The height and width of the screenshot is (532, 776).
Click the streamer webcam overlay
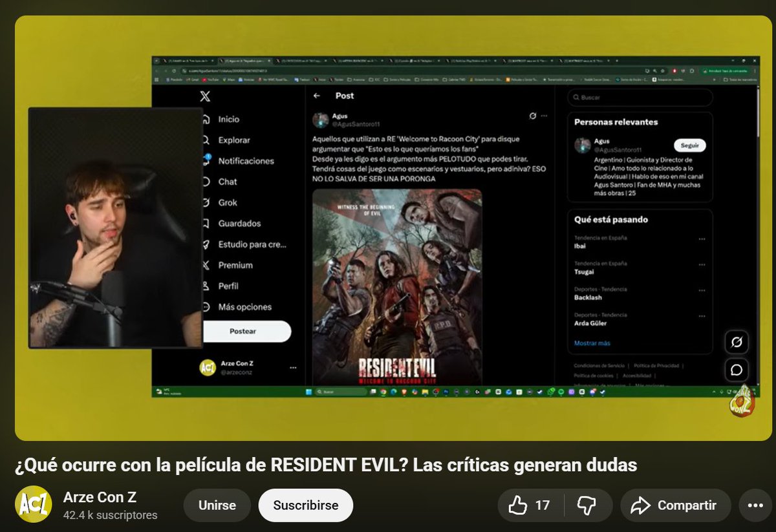click(x=116, y=228)
